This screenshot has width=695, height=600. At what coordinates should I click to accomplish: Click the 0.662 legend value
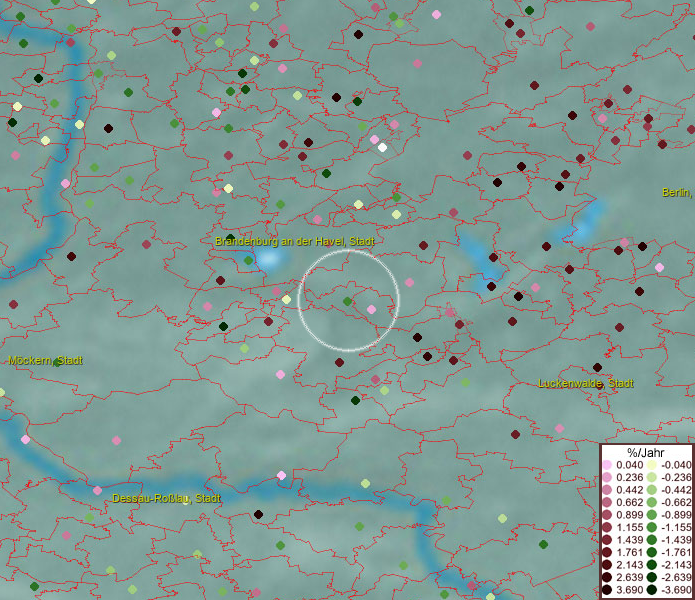tap(629, 503)
